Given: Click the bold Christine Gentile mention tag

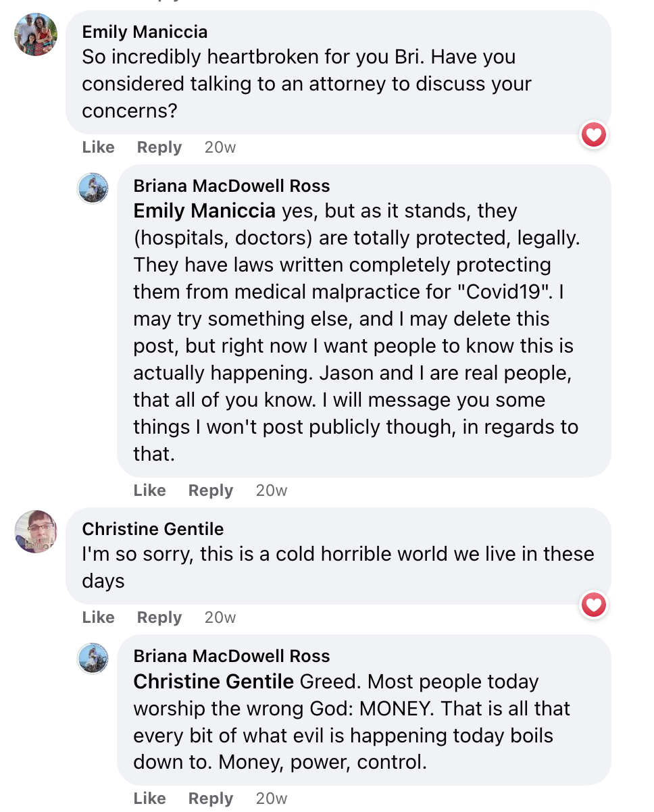Looking at the screenshot, I should [x=213, y=681].
